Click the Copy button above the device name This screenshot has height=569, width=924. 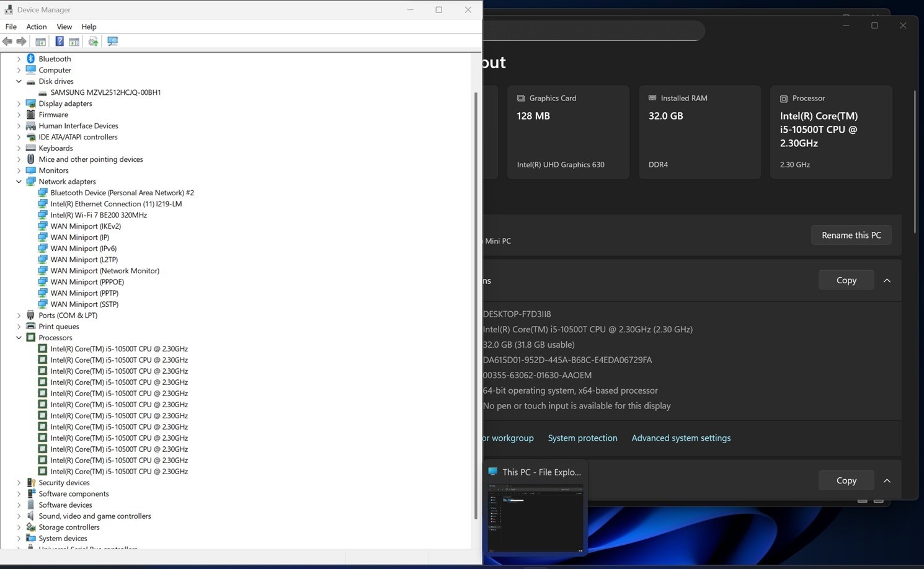pyautogui.click(x=846, y=280)
